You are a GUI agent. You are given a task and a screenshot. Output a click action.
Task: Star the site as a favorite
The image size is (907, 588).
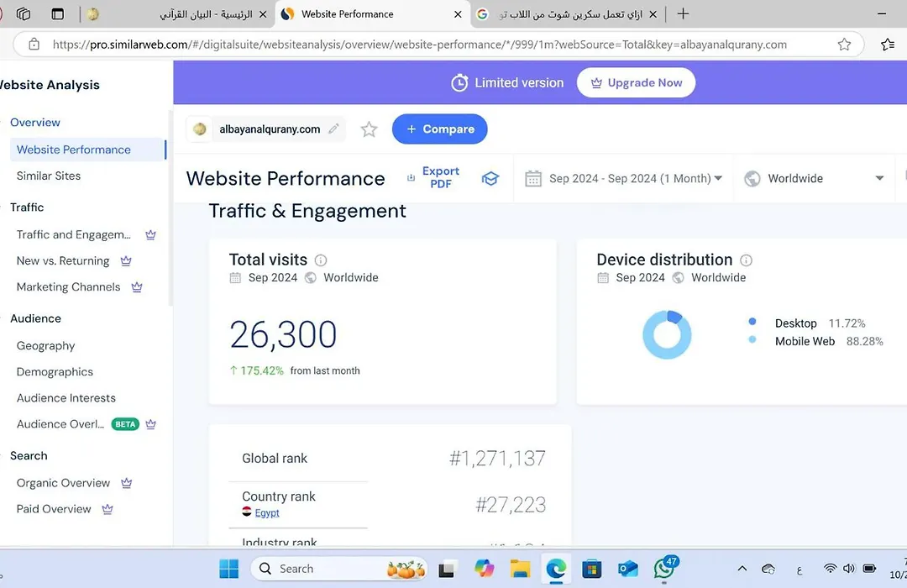point(369,129)
